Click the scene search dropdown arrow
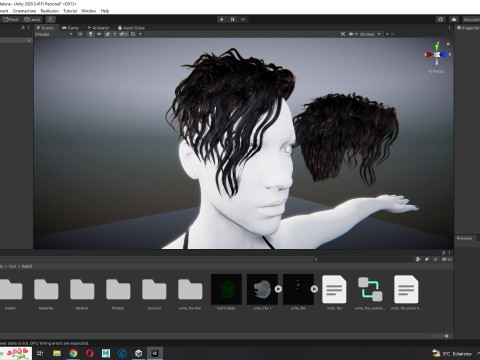 click(x=387, y=34)
